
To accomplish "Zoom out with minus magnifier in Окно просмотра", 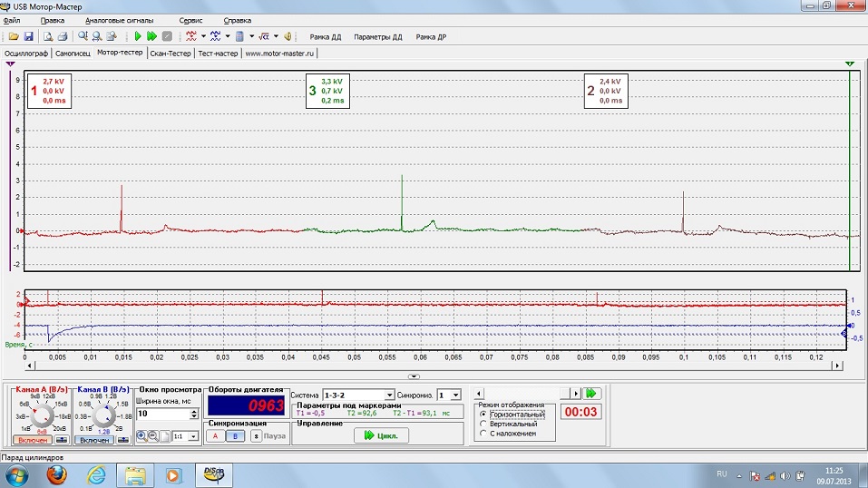I will coord(152,436).
